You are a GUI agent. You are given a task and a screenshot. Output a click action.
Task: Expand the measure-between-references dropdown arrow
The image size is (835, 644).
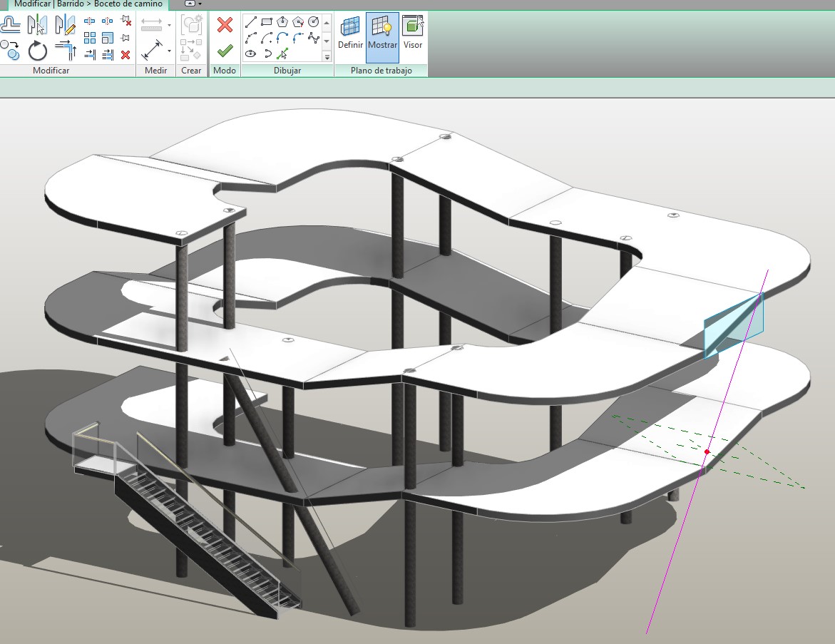click(170, 26)
